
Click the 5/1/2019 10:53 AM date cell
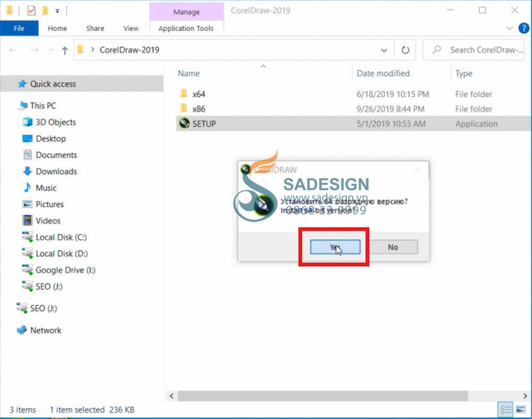coord(391,124)
